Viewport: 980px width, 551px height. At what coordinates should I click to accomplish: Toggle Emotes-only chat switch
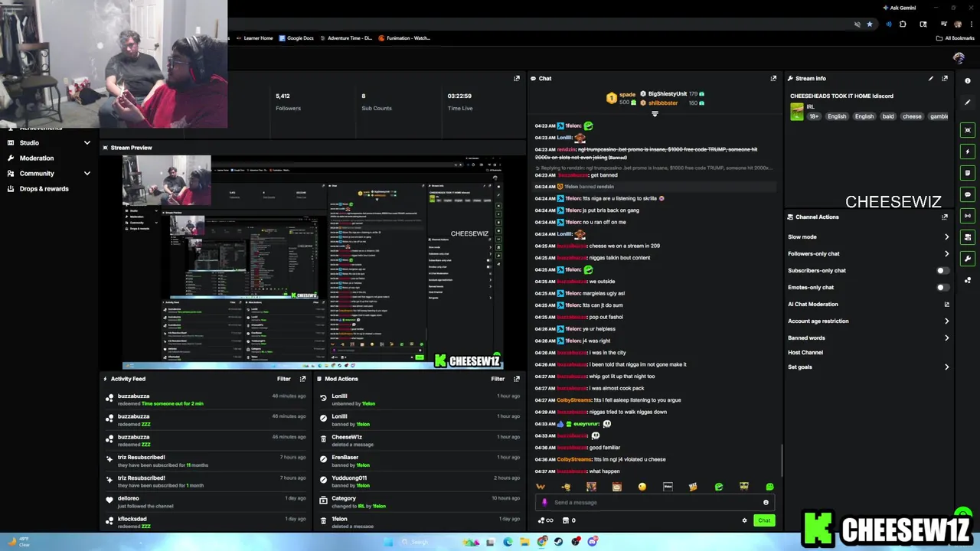[x=942, y=288]
